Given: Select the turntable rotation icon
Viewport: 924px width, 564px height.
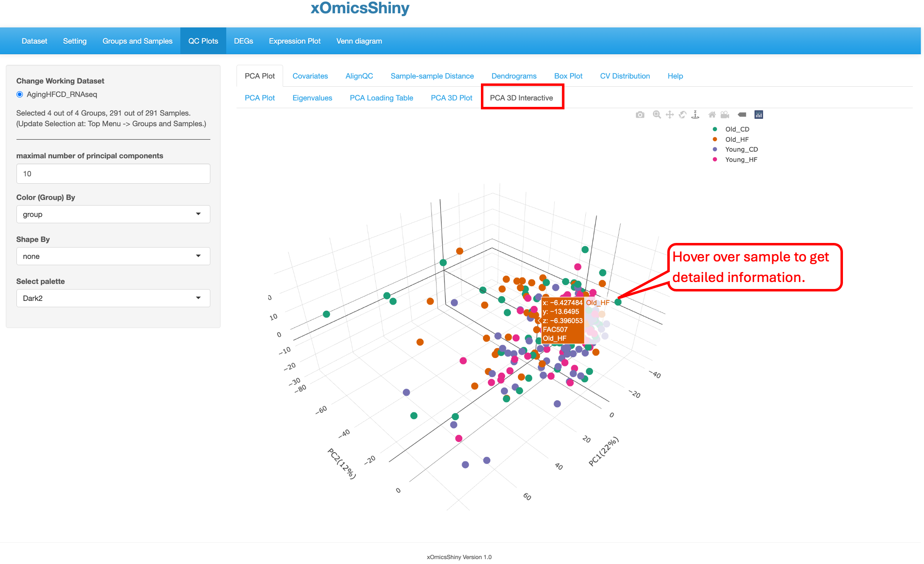Looking at the screenshot, I should point(695,115).
